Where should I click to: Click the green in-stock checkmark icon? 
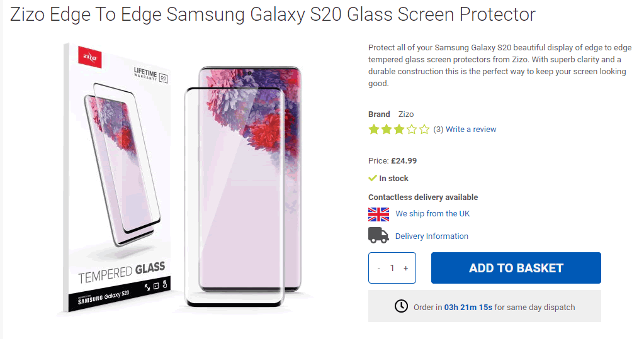tap(373, 178)
